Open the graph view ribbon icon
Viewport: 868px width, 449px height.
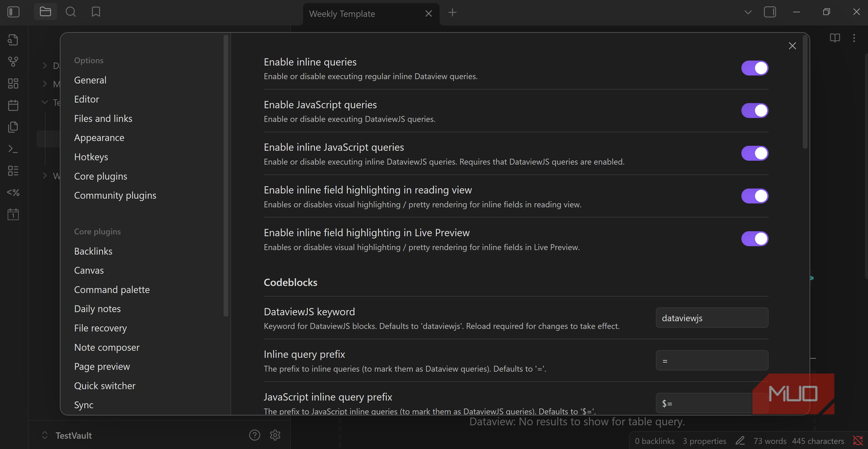coord(13,62)
